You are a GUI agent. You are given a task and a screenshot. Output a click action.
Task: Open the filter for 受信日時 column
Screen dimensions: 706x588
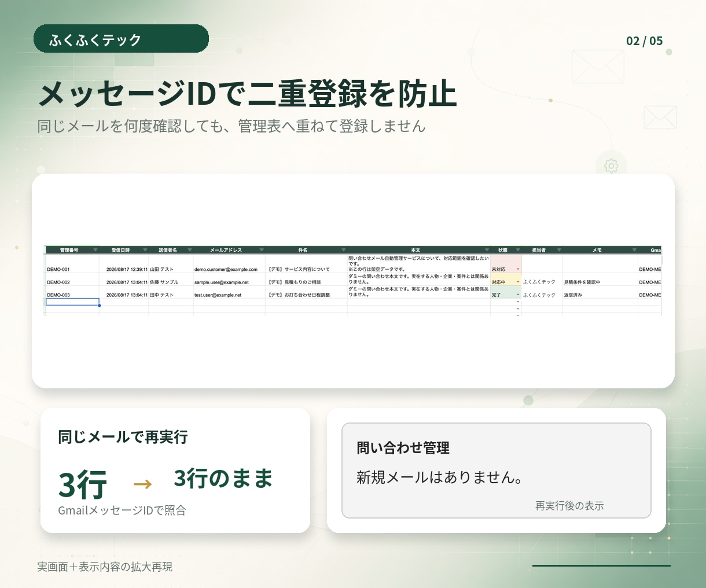click(145, 250)
